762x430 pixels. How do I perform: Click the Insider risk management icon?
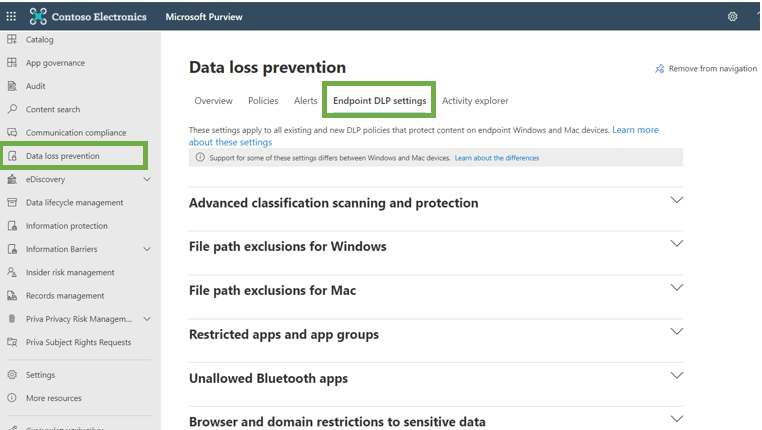click(12, 272)
